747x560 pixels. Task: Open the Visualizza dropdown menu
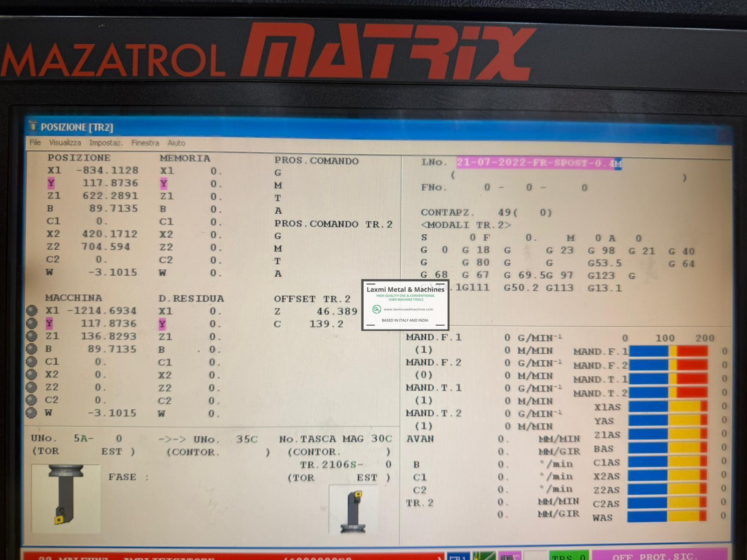[65, 143]
